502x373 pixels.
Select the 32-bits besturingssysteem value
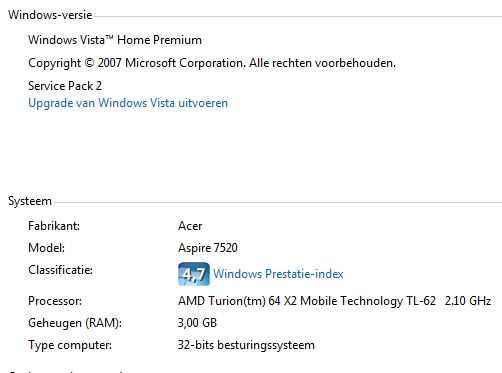[x=246, y=345]
